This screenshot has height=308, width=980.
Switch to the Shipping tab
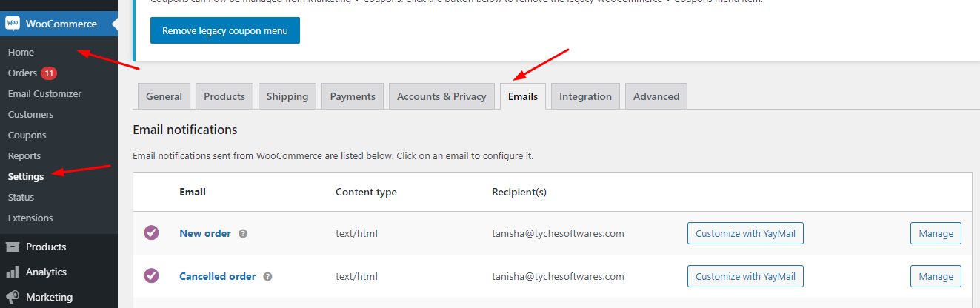point(287,96)
